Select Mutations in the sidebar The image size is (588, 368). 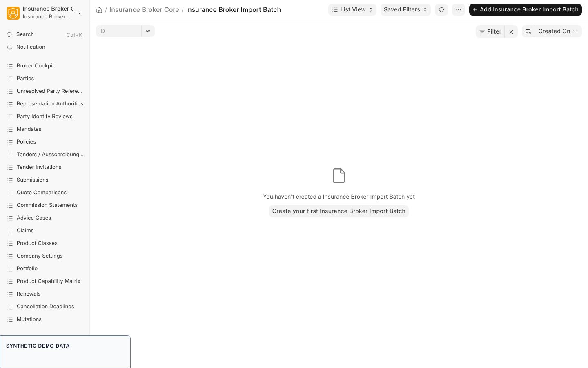click(45, 319)
